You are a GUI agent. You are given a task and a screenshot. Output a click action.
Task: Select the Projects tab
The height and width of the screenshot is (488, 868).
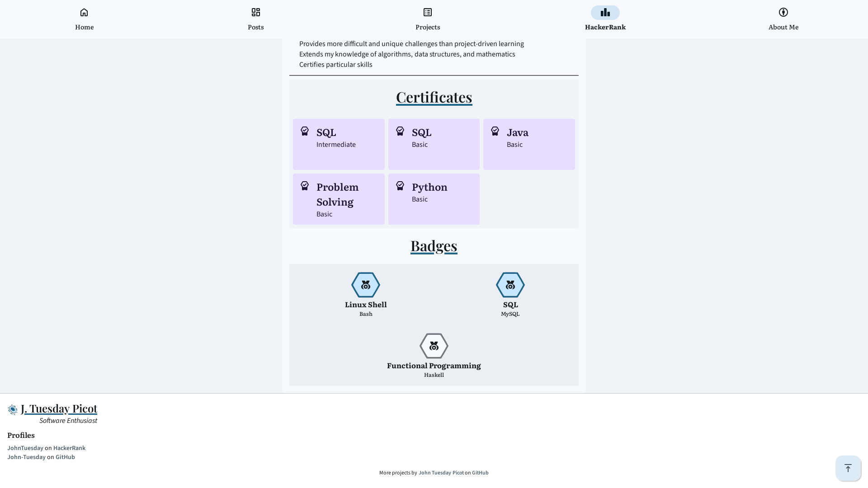pyautogui.click(x=427, y=19)
